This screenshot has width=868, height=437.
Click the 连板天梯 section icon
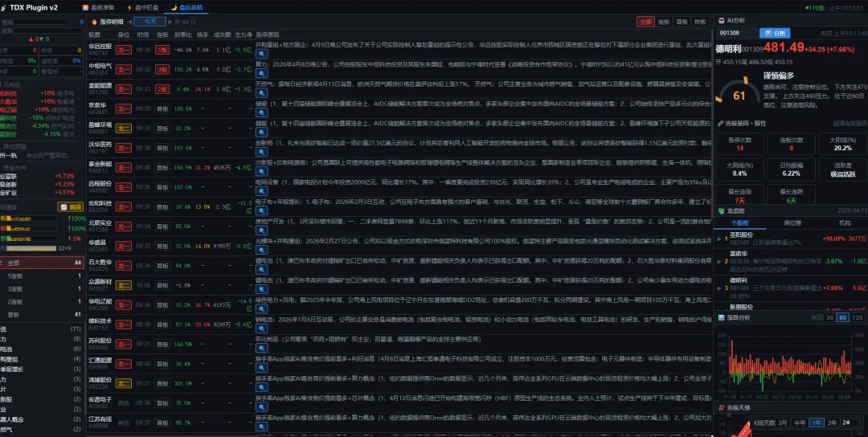click(721, 408)
